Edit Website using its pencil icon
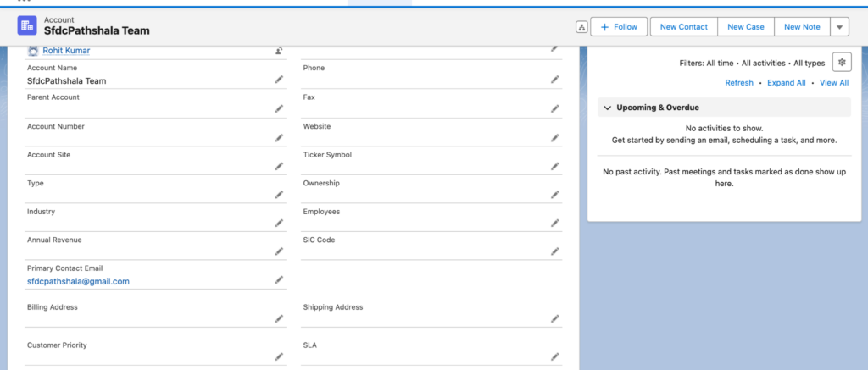 554,138
